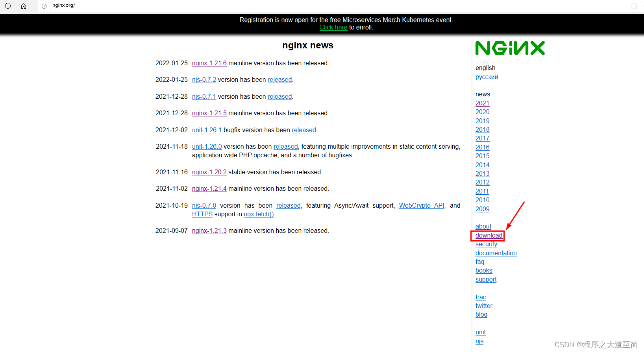
Task: Open the 2021 news archive
Action: click(x=483, y=103)
